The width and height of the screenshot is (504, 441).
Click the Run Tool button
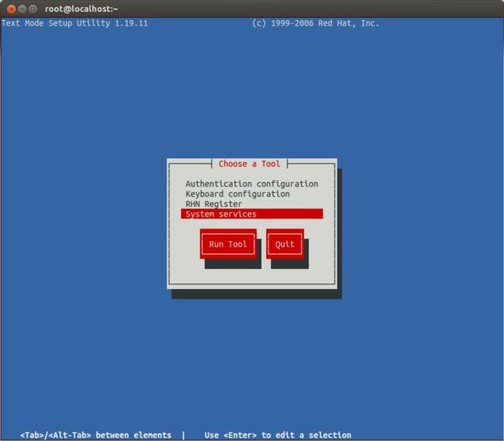tap(228, 244)
